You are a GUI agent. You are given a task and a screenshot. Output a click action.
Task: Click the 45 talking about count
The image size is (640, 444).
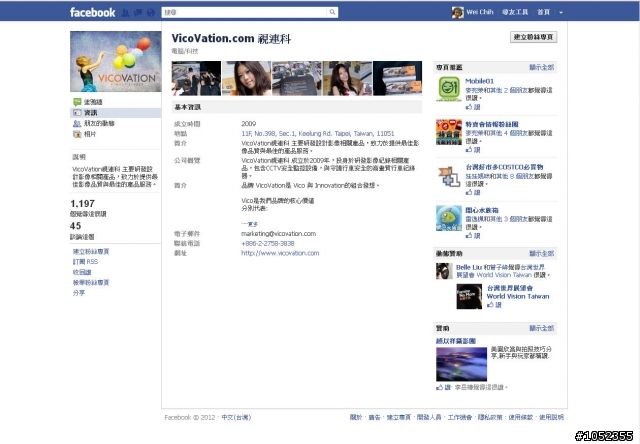point(76,226)
